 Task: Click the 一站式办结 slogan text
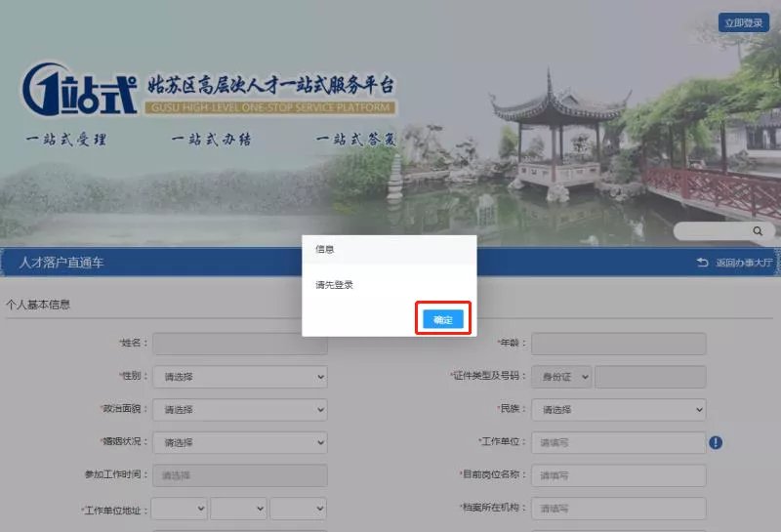[211, 139]
